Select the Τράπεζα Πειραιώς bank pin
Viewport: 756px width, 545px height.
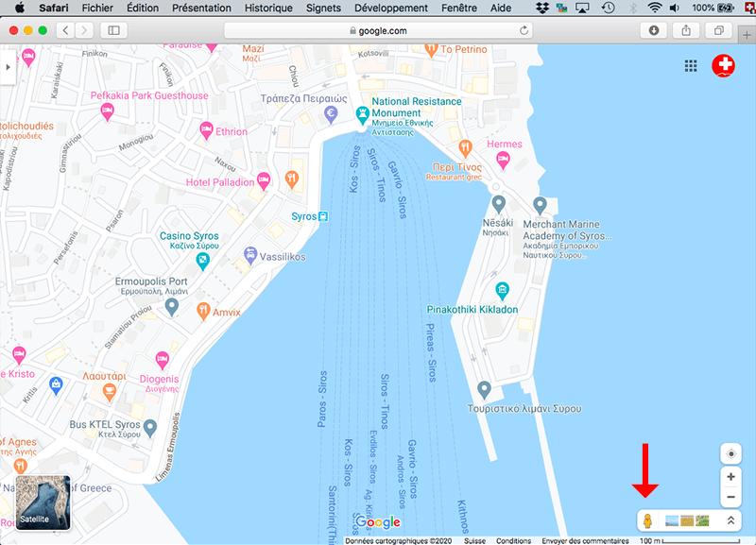click(331, 114)
